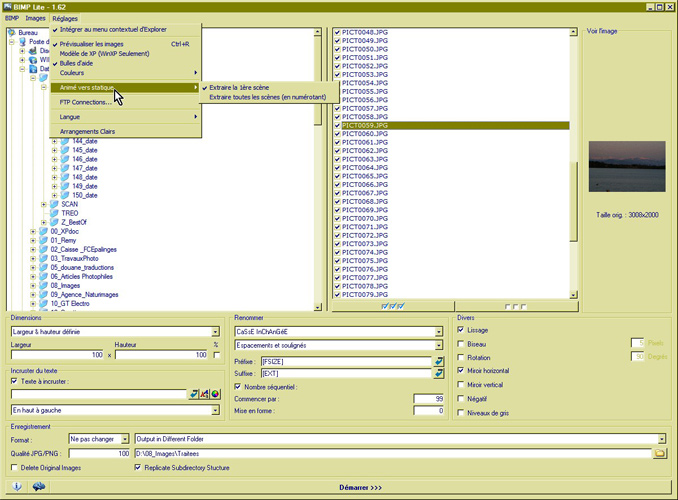Expand the 144_date folder in the tree
Viewport: 678px width, 500px height.
click(55, 142)
